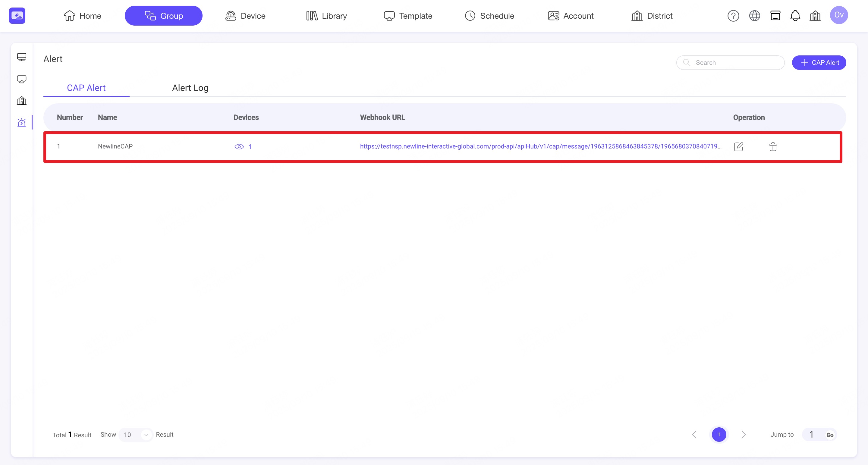This screenshot has height=465, width=868.
Task: Click the plus CAP Alert button
Action: (x=819, y=63)
